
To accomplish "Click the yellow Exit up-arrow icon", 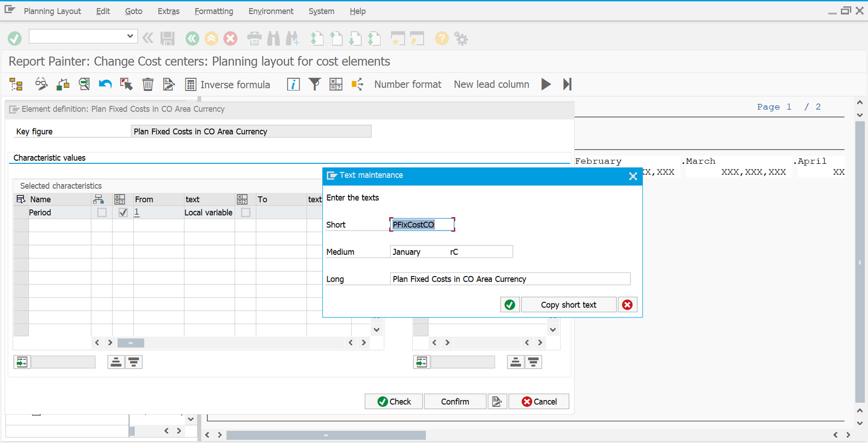I will point(211,38).
